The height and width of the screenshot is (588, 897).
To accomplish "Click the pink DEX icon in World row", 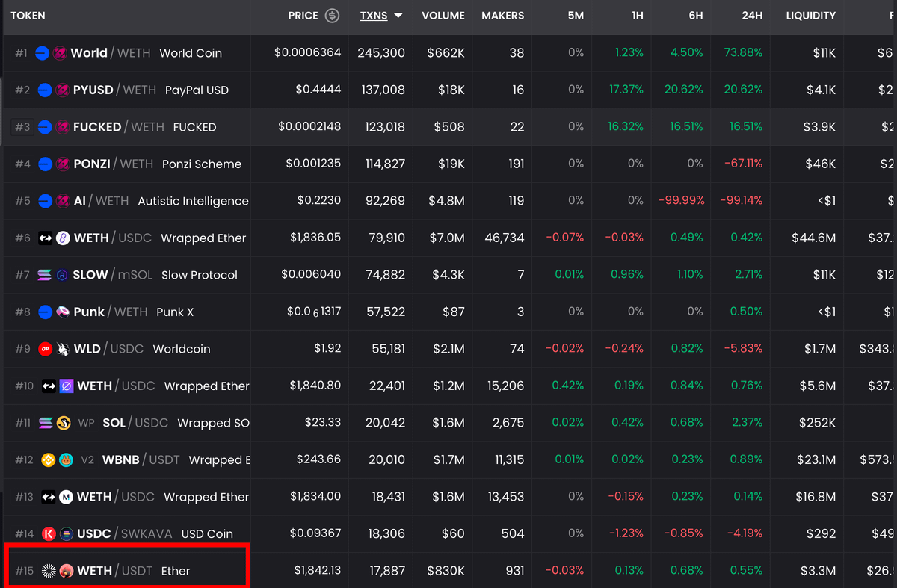I will tap(61, 53).
